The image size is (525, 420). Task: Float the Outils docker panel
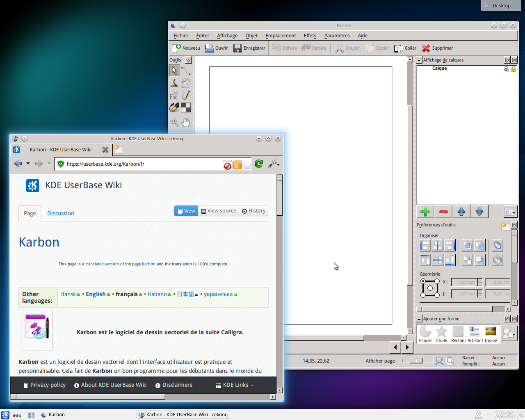(189, 60)
